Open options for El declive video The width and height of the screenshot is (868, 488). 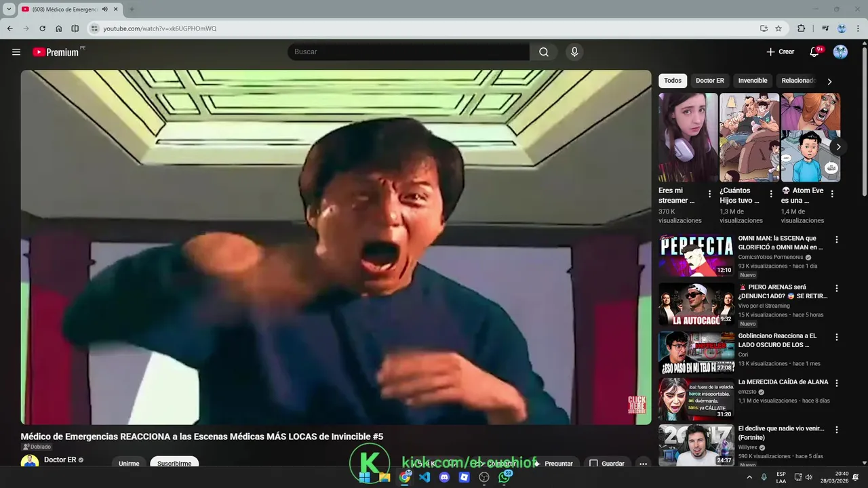coord(836,430)
